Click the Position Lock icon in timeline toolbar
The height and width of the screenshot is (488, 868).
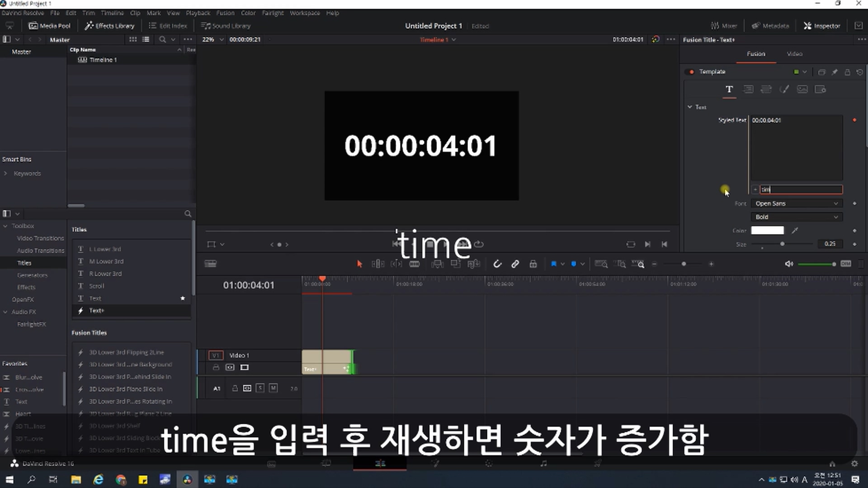point(533,264)
